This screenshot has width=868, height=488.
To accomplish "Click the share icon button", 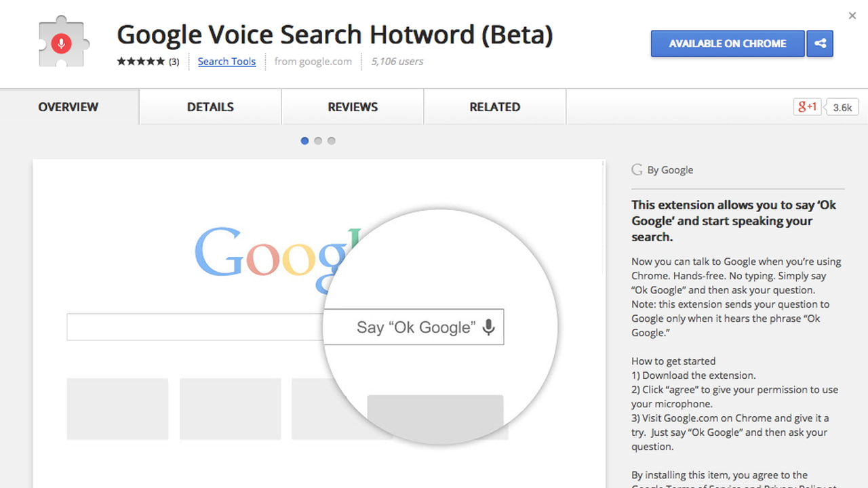I will point(820,43).
